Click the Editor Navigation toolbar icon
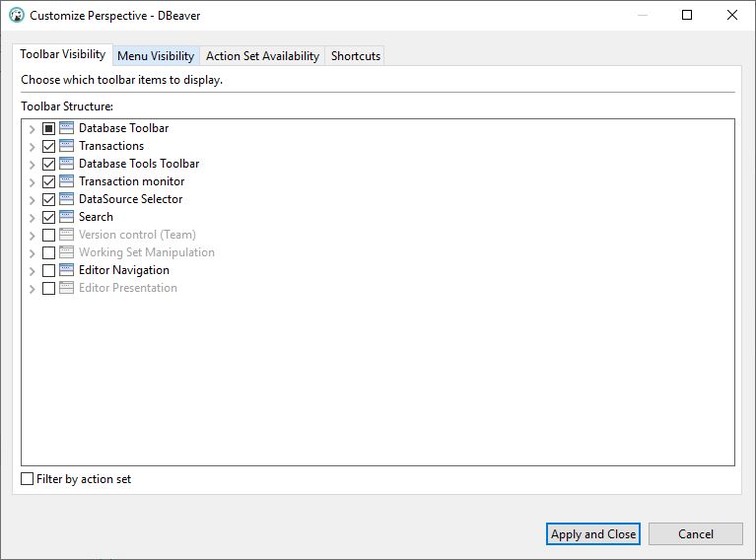Image resolution: width=756 pixels, height=560 pixels. click(67, 270)
